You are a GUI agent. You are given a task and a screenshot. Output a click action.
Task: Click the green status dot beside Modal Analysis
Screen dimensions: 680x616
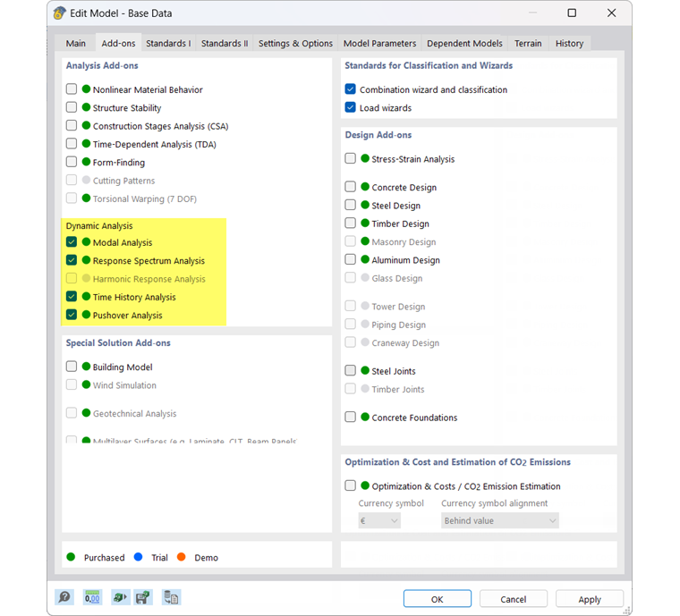pyautogui.click(x=86, y=241)
